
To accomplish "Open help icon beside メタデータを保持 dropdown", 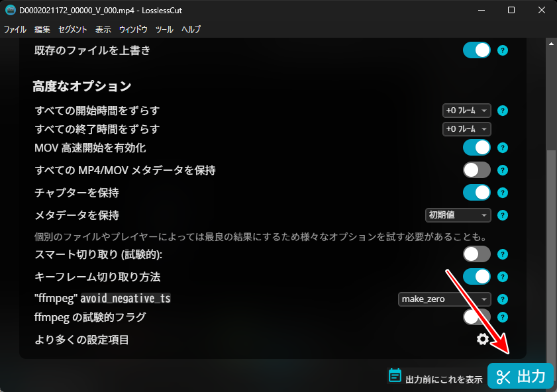I will click(x=502, y=215).
